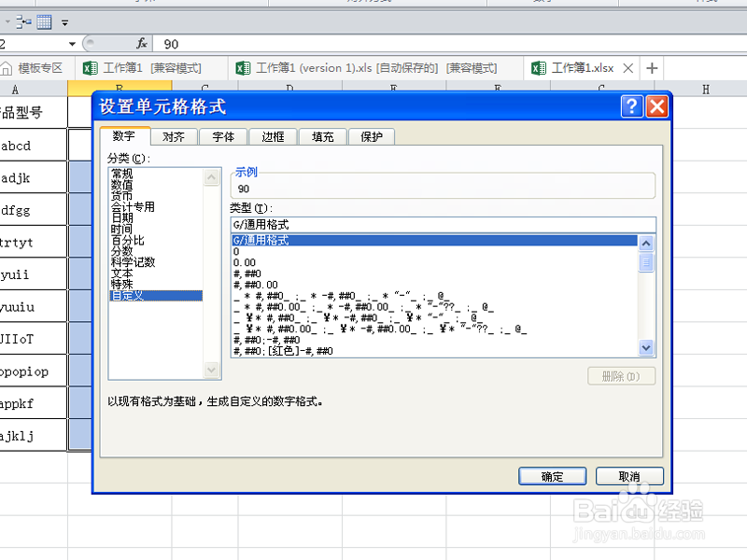
Task: Choose 特殊 category
Action: point(122,285)
